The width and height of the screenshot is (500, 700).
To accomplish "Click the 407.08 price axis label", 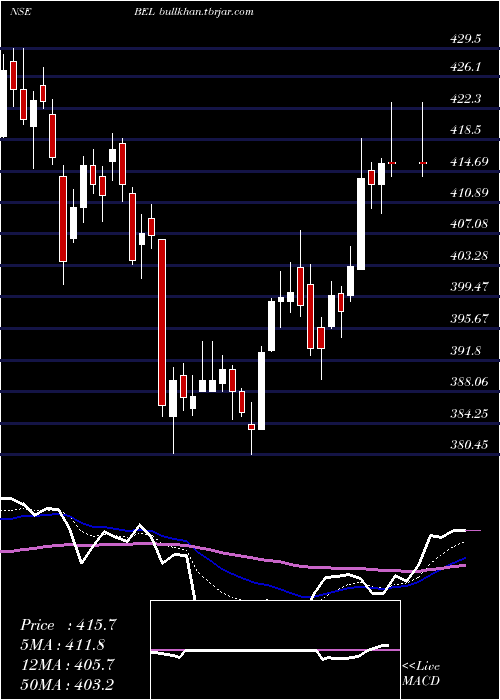I will click(x=468, y=224).
